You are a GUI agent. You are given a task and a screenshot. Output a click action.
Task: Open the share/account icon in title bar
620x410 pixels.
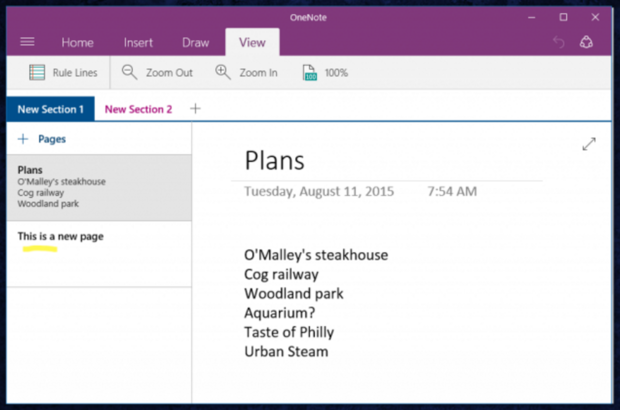(588, 43)
